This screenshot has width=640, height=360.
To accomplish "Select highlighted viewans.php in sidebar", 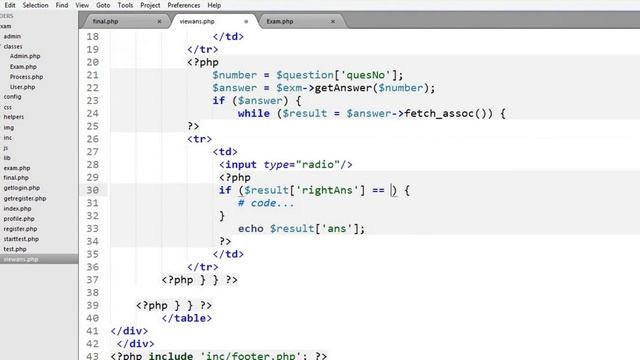I will (21, 259).
